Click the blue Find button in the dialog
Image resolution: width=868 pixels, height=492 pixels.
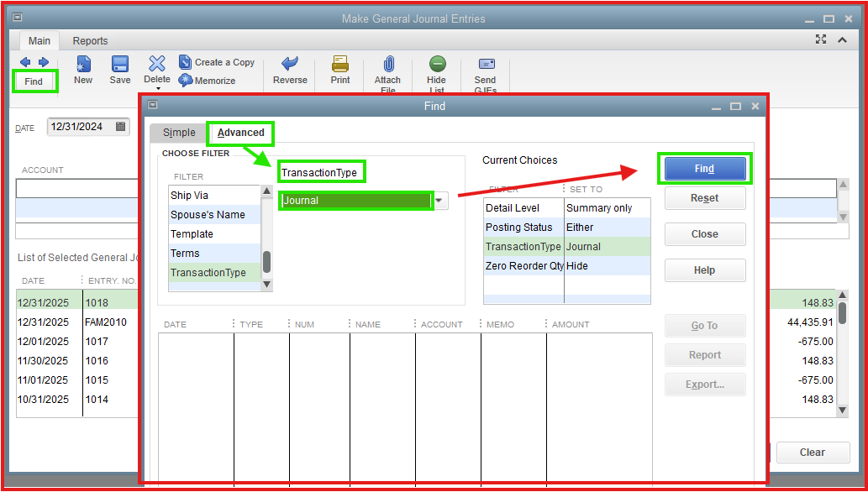pyautogui.click(x=705, y=169)
